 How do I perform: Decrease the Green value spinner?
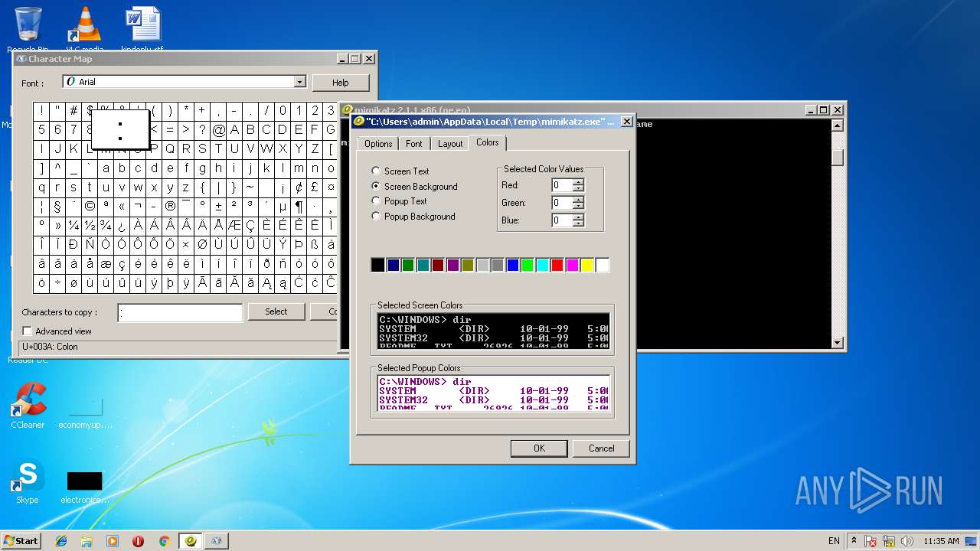click(x=578, y=206)
